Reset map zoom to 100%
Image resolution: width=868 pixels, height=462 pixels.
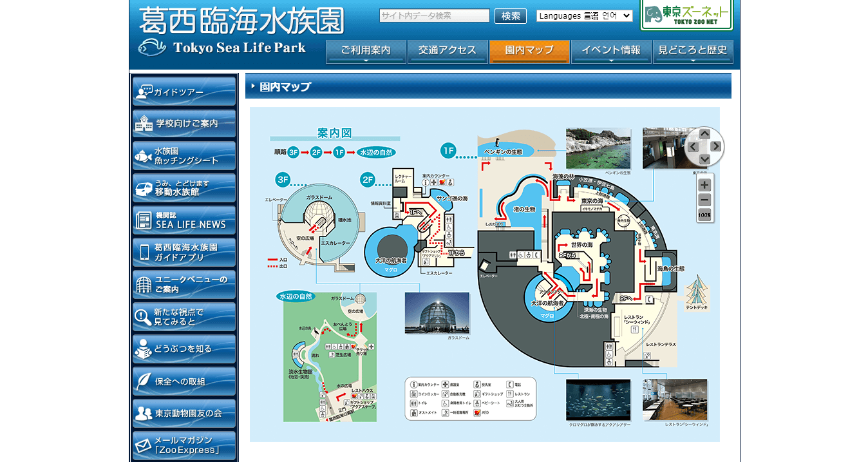click(704, 215)
